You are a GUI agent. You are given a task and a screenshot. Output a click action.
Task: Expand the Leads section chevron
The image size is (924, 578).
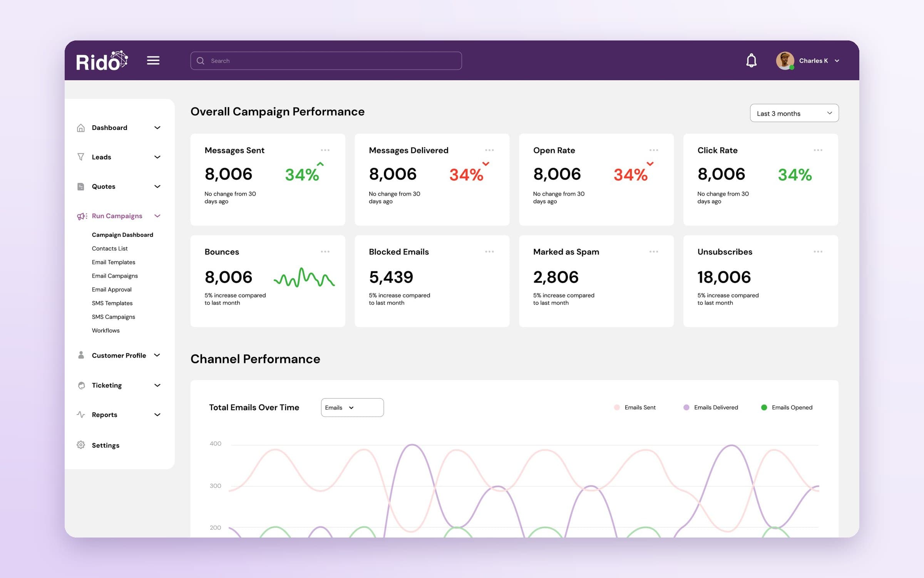coord(157,157)
